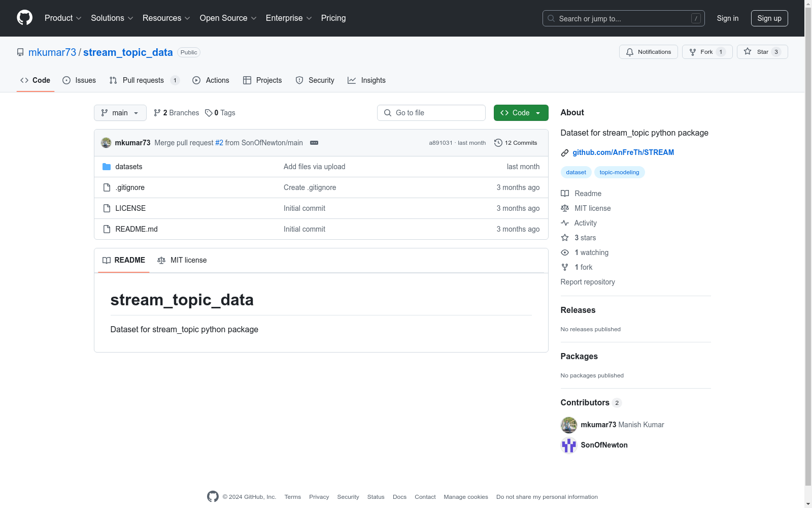This screenshot has width=812, height=508.
Task: View the Insights tab
Action: [x=366, y=80]
